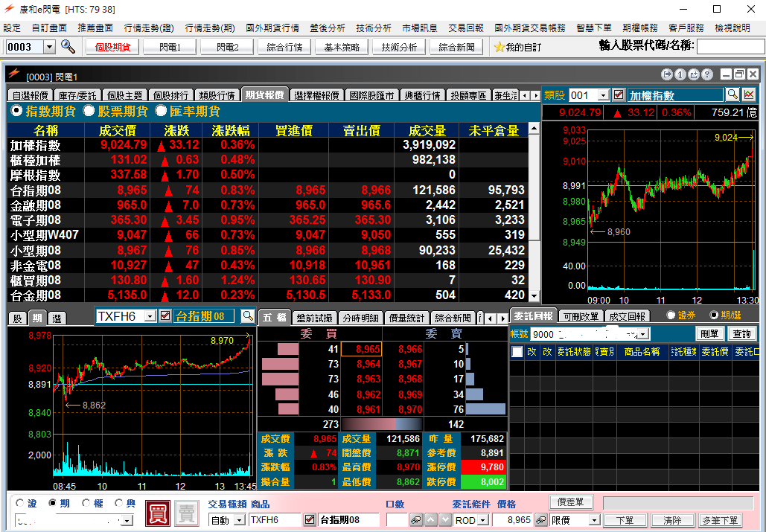Expand the TXFH6 contract dropdown above the chart

tap(150, 316)
